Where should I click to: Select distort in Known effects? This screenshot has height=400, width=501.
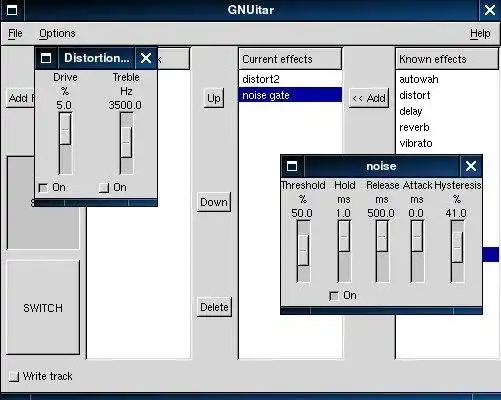(x=448, y=95)
